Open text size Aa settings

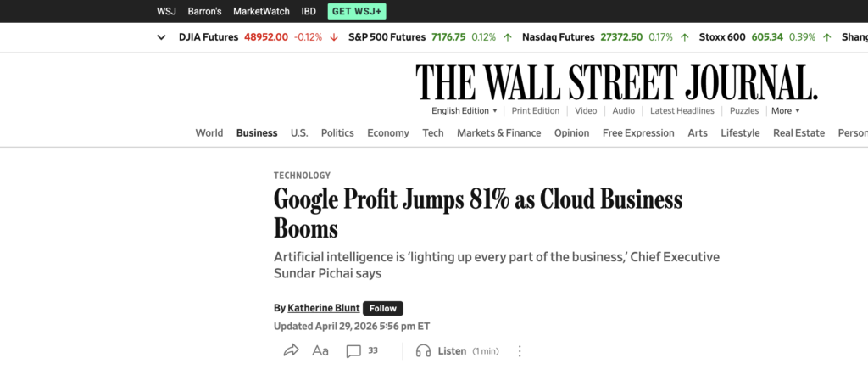click(x=320, y=350)
